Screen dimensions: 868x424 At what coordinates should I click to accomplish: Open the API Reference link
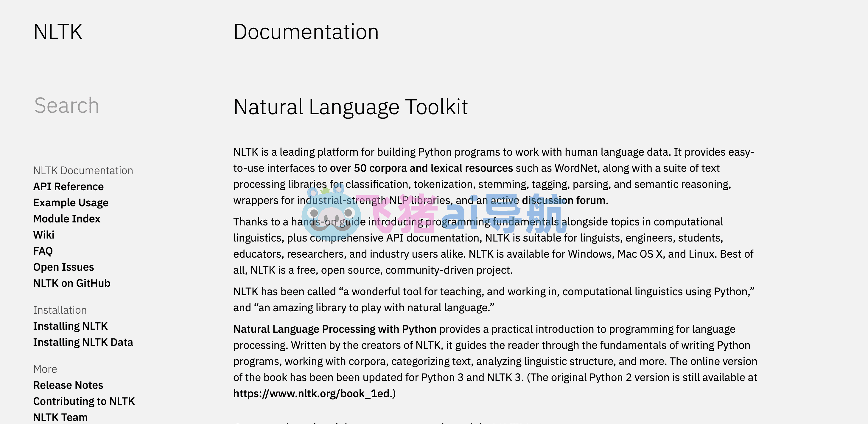click(x=69, y=187)
